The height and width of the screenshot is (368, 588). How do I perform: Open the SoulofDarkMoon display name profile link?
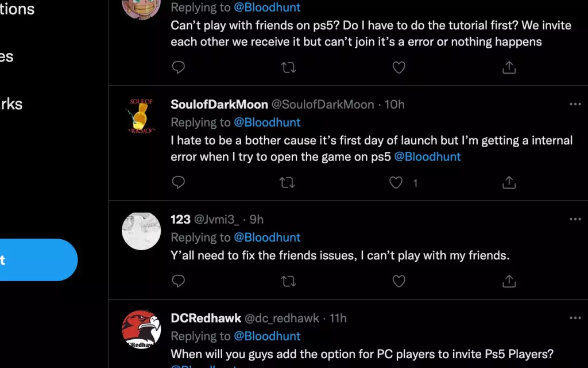click(219, 105)
